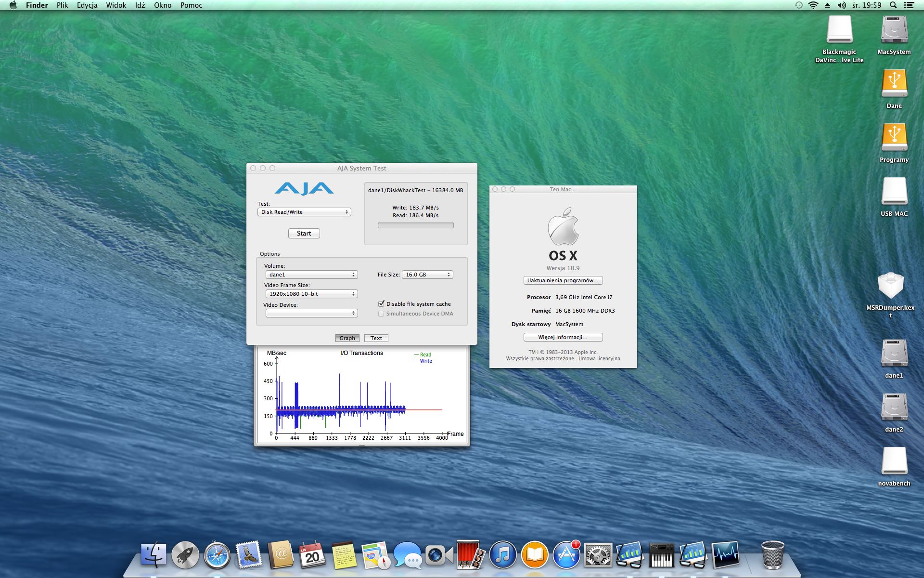Image resolution: width=924 pixels, height=578 pixels.
Task: Open yellow Notes icon in Dock
Action: tap(344, 555)
